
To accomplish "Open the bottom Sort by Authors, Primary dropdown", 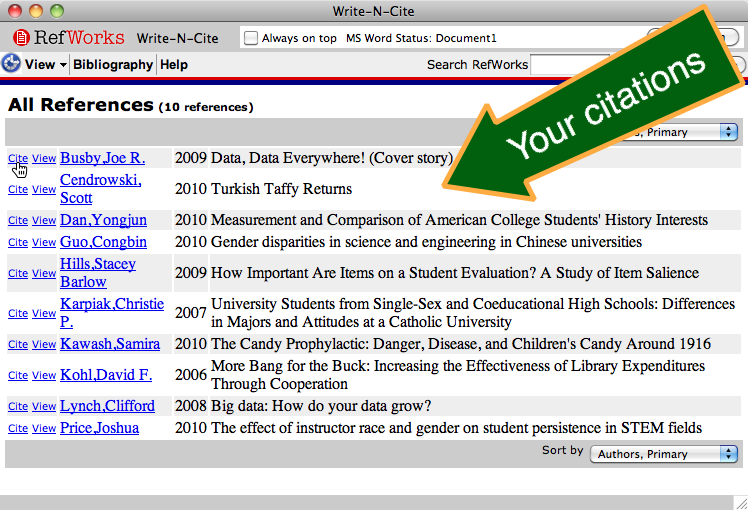I will pyautogui.click(x=664, y=454).
